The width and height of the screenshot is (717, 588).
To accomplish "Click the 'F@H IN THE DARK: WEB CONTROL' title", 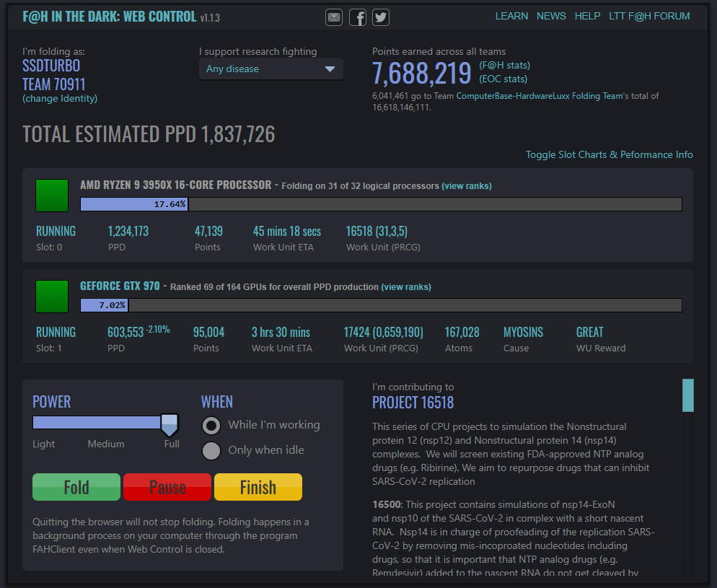I will [x=110, y=17].
